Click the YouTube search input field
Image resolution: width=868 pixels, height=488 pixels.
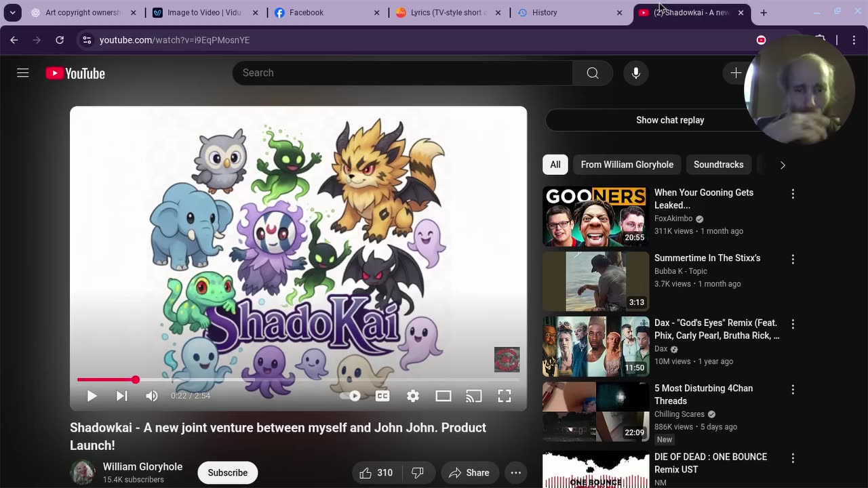[x=403, y=73]
